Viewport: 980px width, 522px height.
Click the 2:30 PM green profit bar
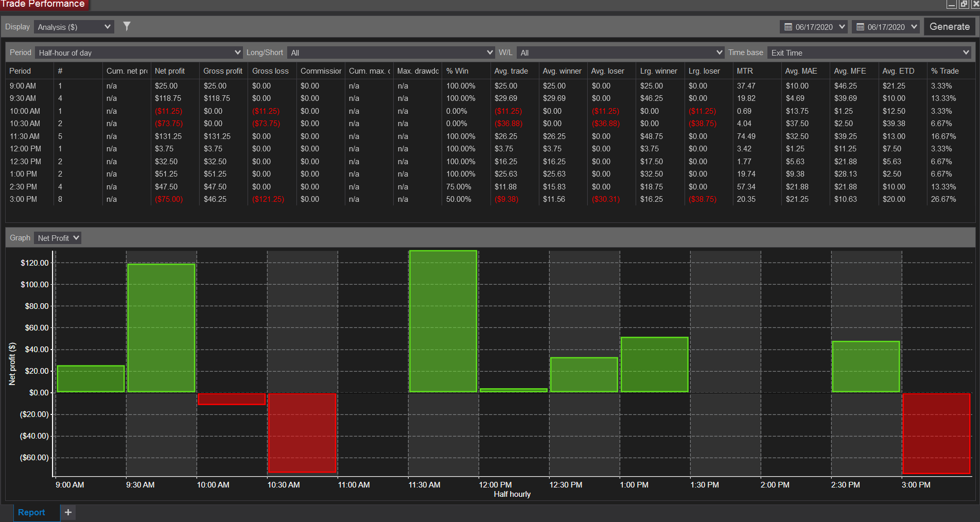click(x=866, y=367)
